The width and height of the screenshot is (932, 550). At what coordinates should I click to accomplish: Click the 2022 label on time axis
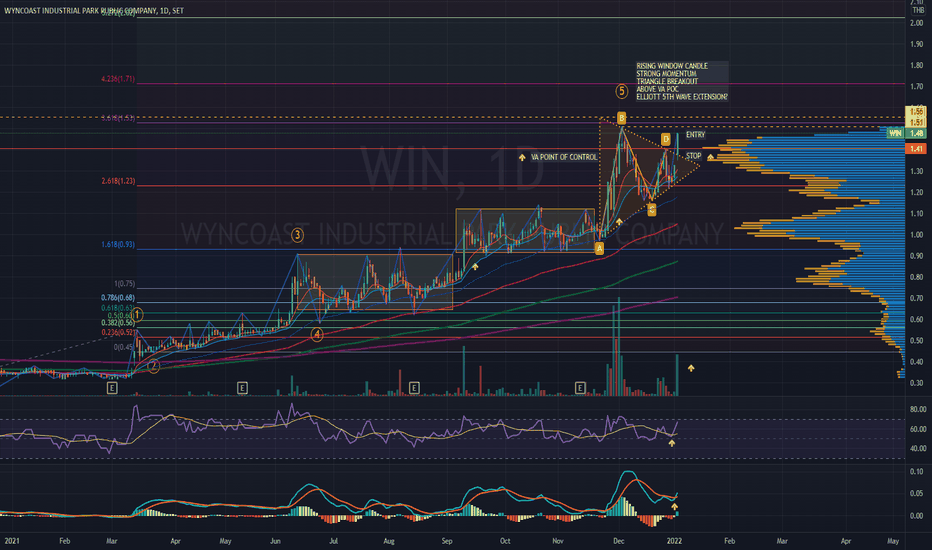pos(674,541)
